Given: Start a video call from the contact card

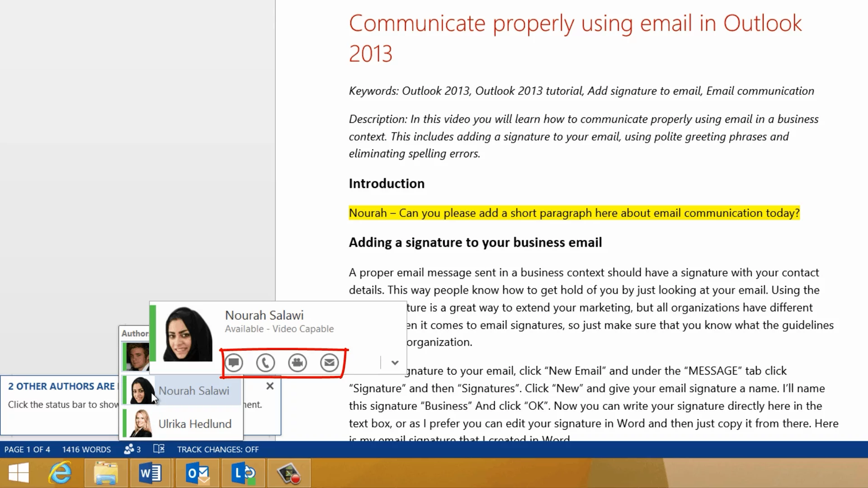Looking at the screenshot, I should coord(297,362).
